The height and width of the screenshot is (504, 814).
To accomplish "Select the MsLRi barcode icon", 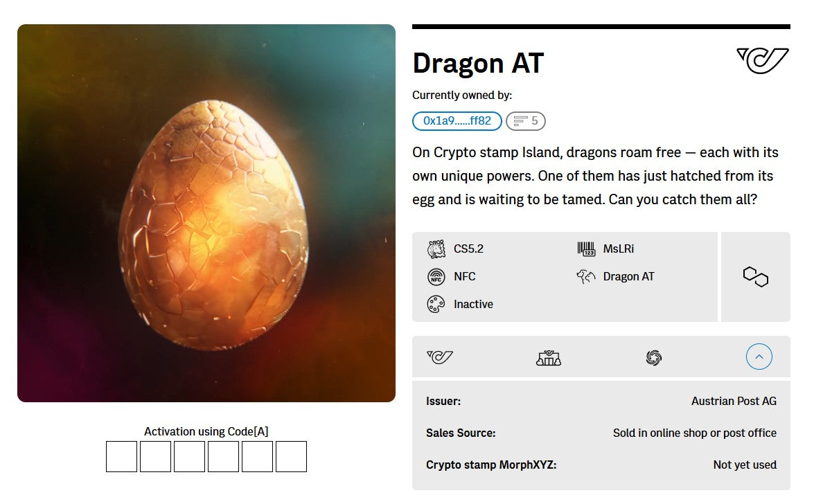I will tap(586, 248).
